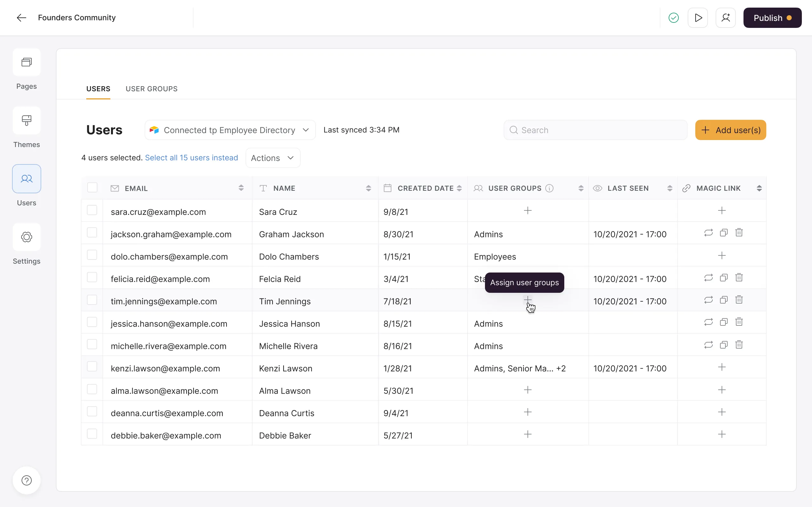Expand USER GROUPS tab

click(x=151, y=89)
